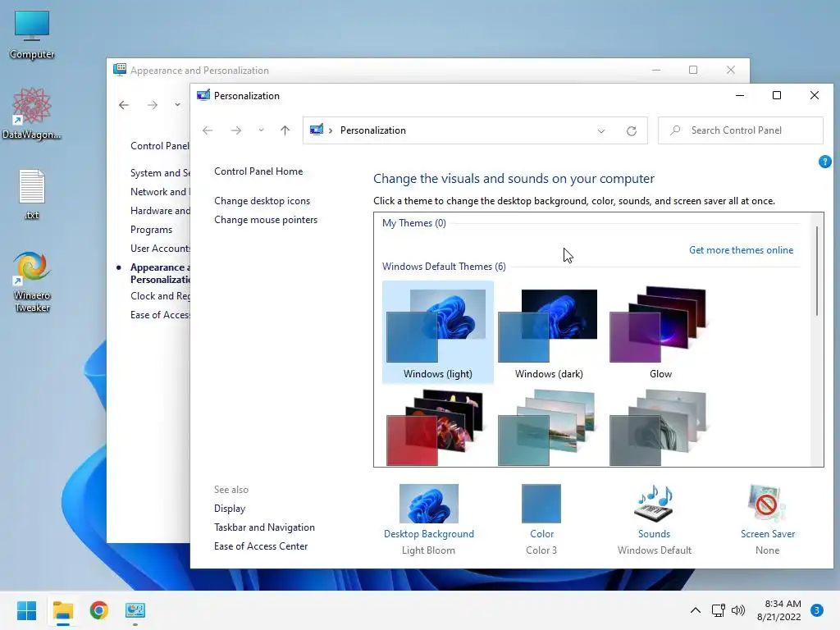This screenshot has width=840, height=630.
Task: Open Control Panel Home in background window
Action: [x=160, y=146]
